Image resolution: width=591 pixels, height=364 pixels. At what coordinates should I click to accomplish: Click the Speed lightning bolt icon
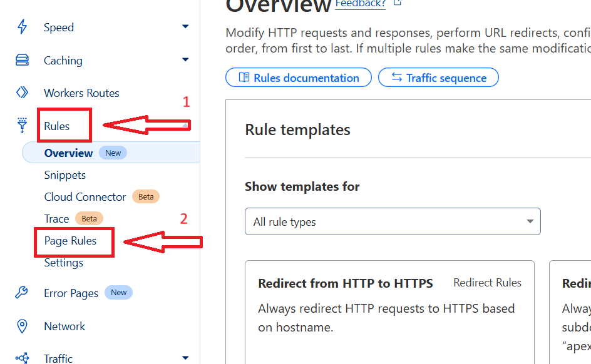click(x=22, y=27)
